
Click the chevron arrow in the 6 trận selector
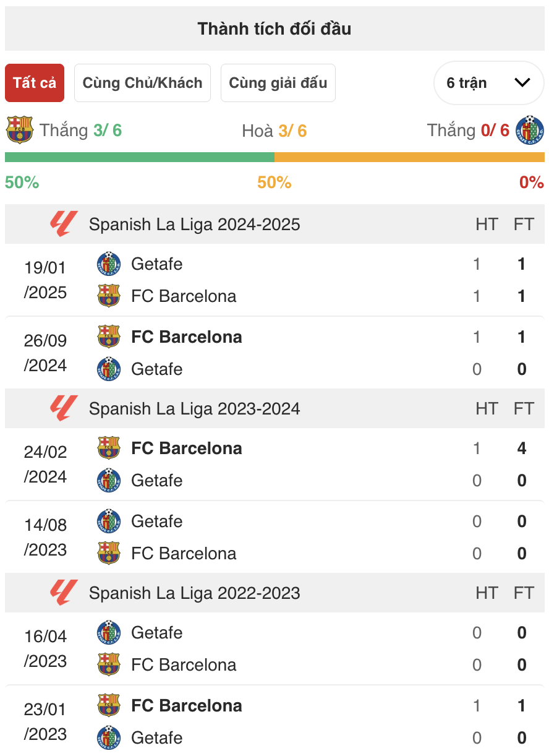coord(522,83)
